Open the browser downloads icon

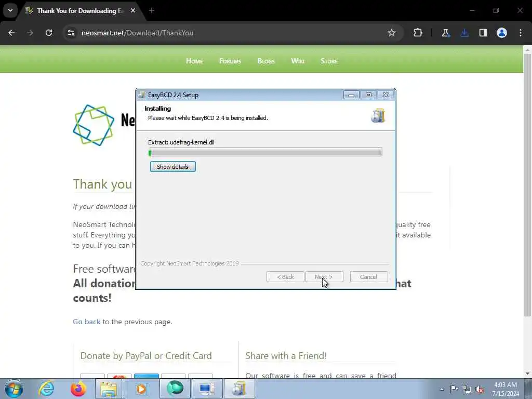[464, 33]
